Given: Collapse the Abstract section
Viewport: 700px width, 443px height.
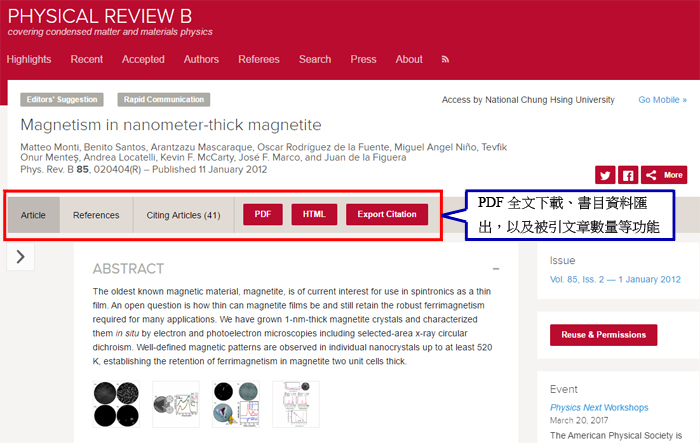Looking at the screenshot, I should pos(496,269).
